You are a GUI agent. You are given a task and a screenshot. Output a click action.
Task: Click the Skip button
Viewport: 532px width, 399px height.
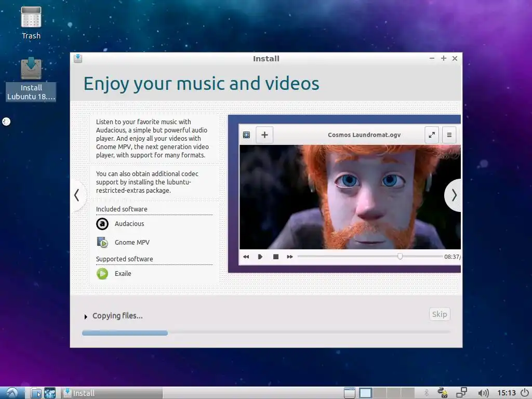click(440, 314)
